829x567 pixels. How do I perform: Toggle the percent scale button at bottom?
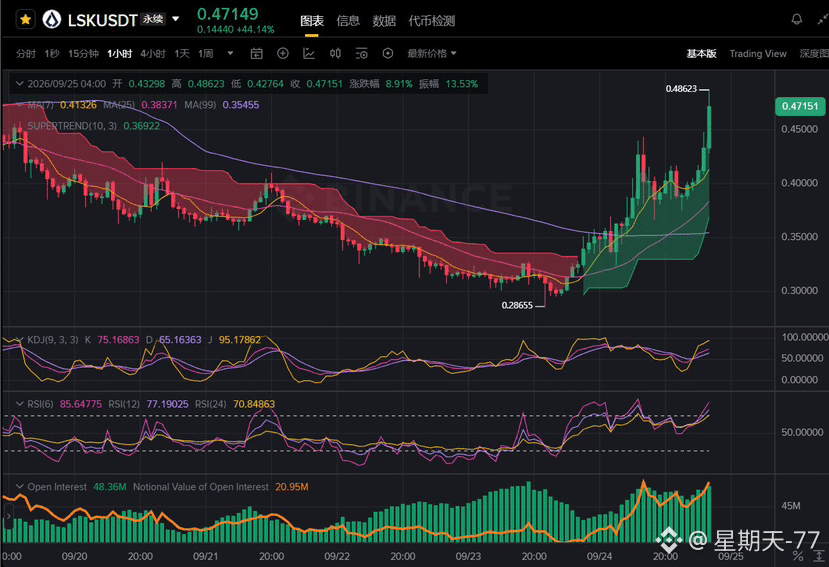(798, 556)
